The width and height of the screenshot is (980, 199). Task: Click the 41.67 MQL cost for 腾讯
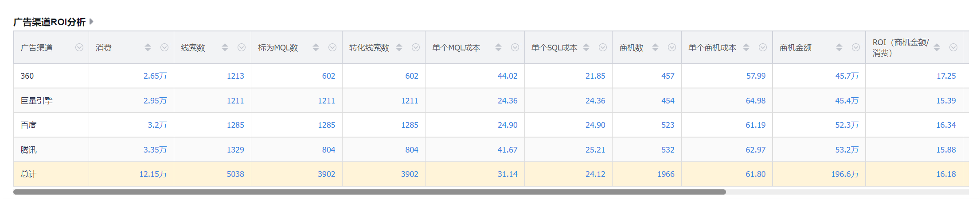508,150
